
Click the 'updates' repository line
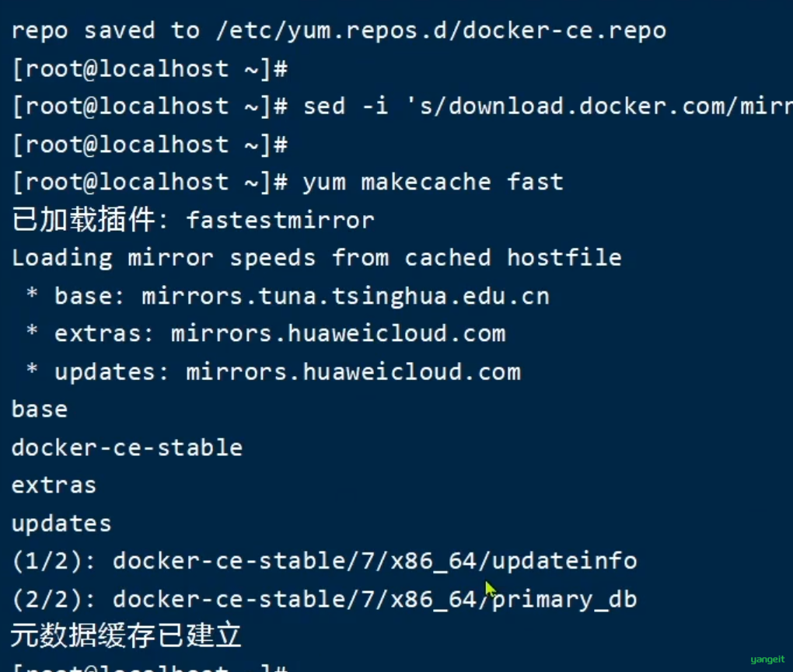61,524
